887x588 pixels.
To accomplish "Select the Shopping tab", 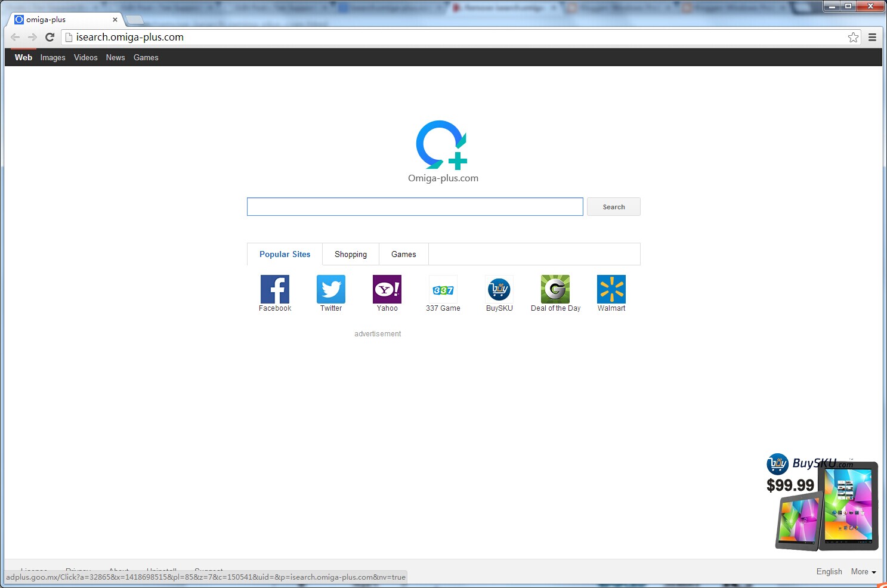I will pos(351,254).
